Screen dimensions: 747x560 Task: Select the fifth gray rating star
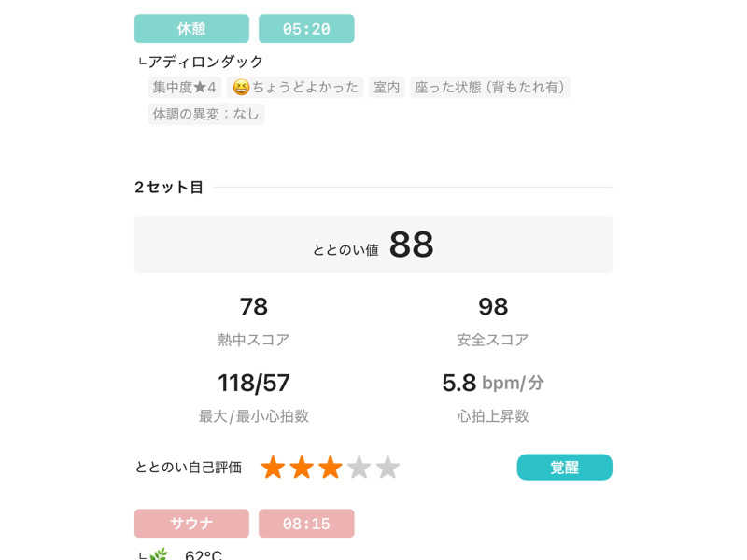pos(388,468)
